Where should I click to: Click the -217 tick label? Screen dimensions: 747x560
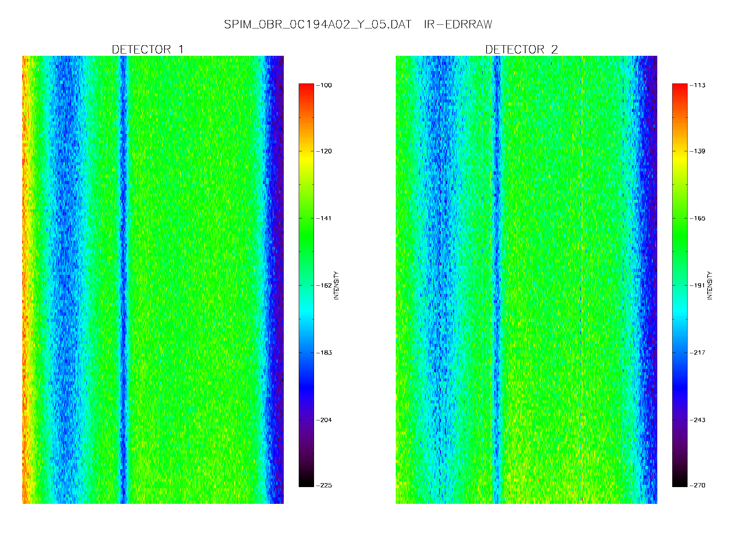tap(697, 353)
